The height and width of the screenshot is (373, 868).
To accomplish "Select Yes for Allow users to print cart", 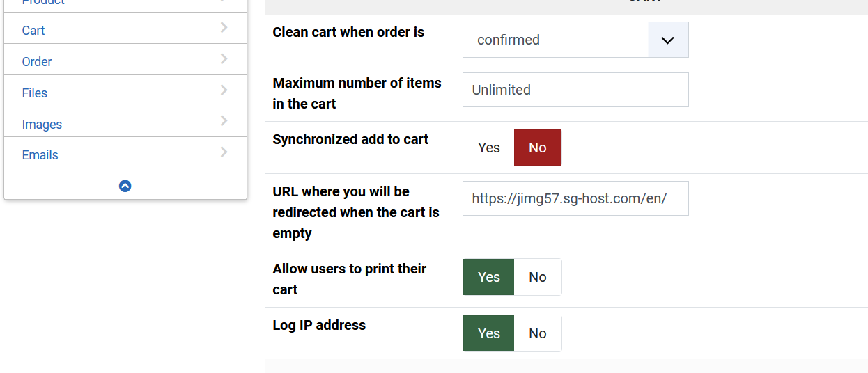I will click(x=488, y=277).
